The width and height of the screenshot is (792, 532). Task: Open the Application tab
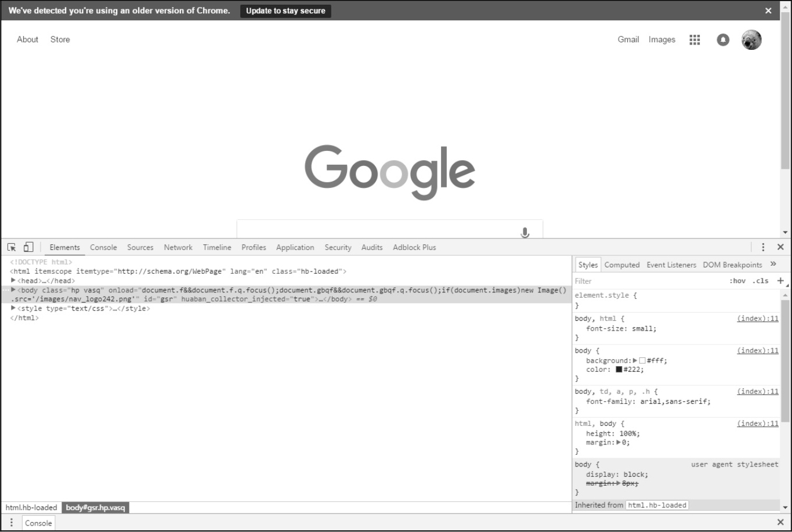pyautogui.click(x=295, y=247)
